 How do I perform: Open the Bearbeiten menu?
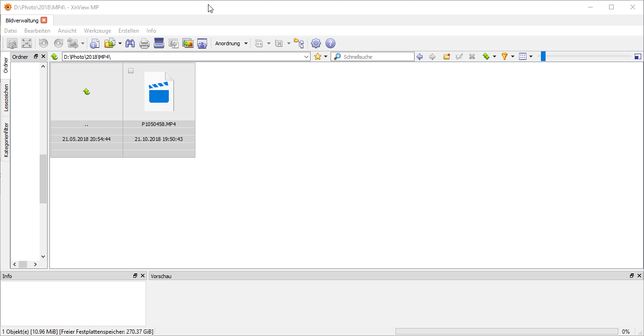point(37,31)
